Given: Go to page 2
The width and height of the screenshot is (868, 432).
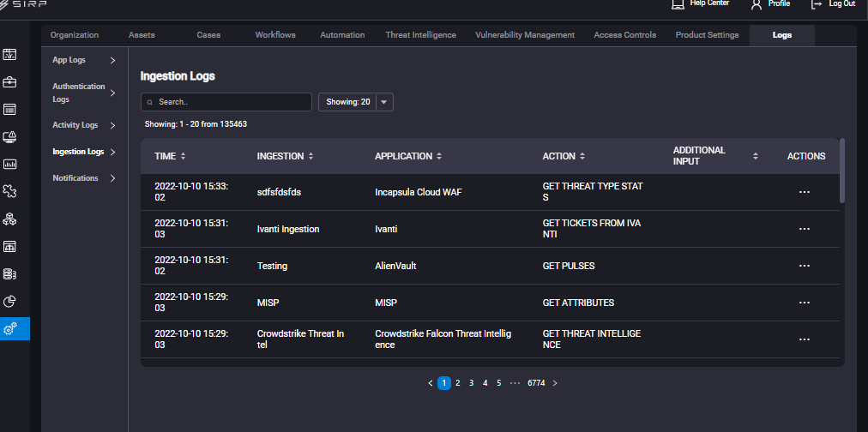Looking at the screenshot, I should click(x=458, y=383).
